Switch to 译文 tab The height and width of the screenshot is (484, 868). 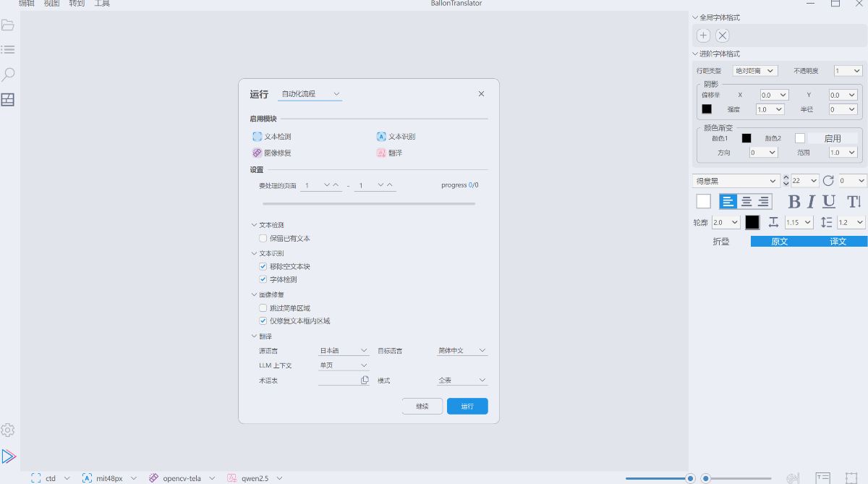(838, 242)
